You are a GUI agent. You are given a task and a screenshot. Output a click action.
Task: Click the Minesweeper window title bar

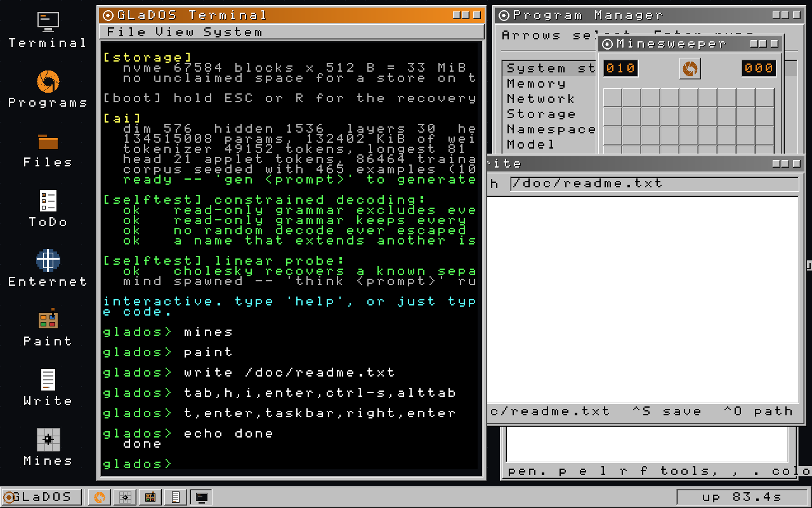point(690,43)
